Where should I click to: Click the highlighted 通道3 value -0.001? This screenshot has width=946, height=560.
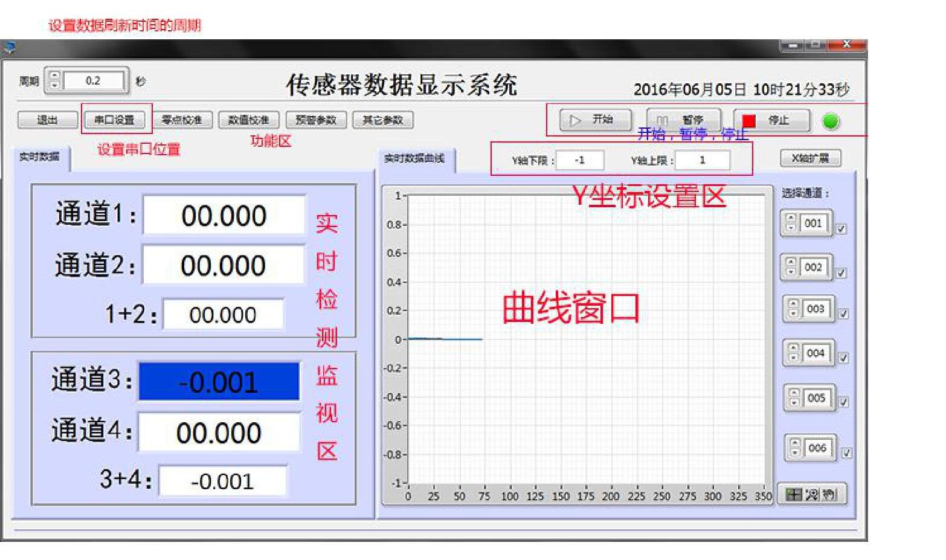click(x=219, y=382)
